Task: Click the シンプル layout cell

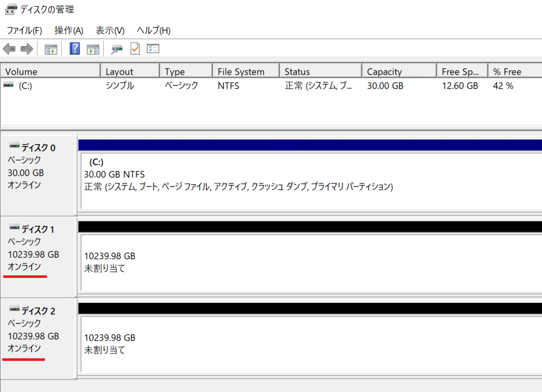Action: pos(120,86)
